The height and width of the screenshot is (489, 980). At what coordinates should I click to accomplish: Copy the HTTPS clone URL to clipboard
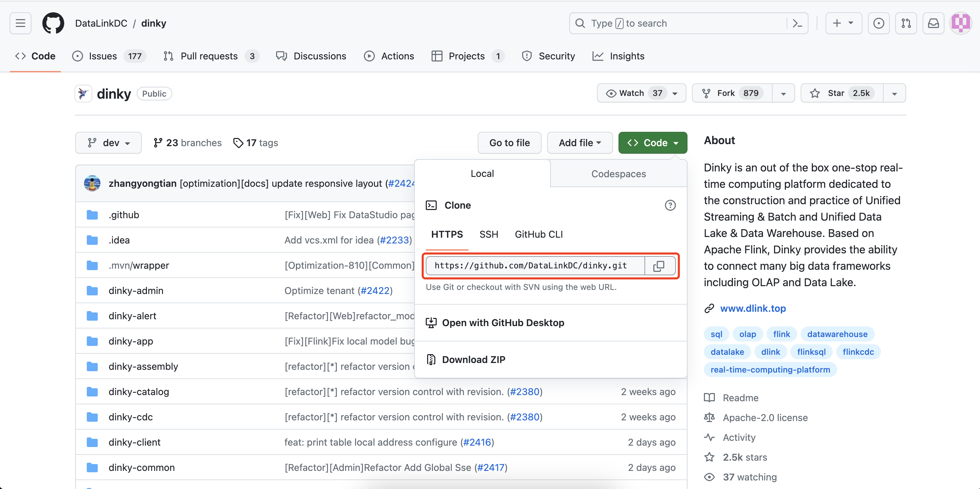pyautogui.click(x=659, y=266)
